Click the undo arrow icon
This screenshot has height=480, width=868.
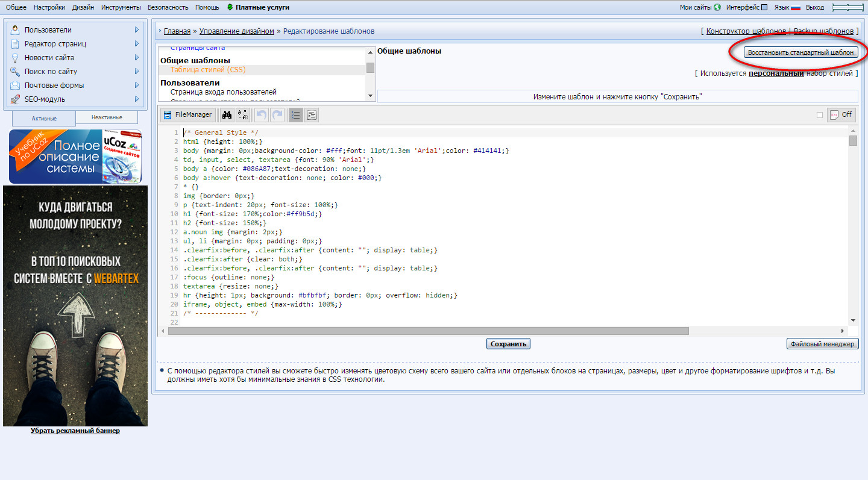pyautogui.click(x=261, y=114)
